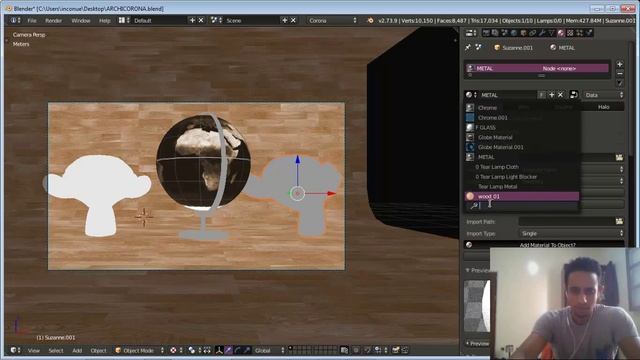640x360 pixels.
Task: Click the Import Path text field
Action: tap(567, 221)
